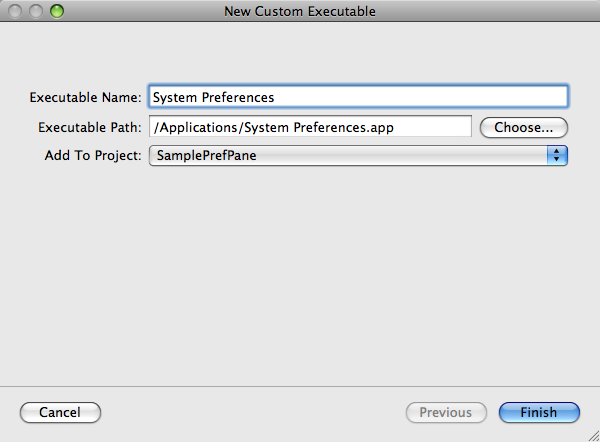Click the 'Executable Path:' label
Viewport: 600px width, 442px height.
point(89,127)
